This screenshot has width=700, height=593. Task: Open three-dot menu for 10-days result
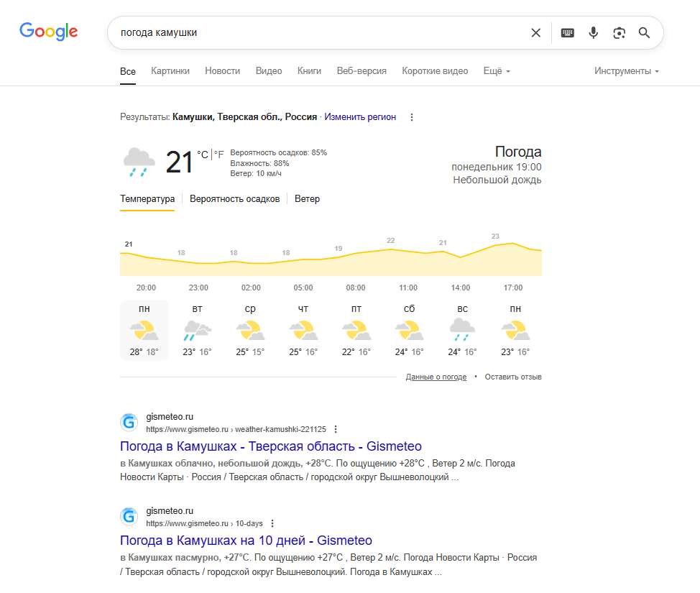coord(272,523)
